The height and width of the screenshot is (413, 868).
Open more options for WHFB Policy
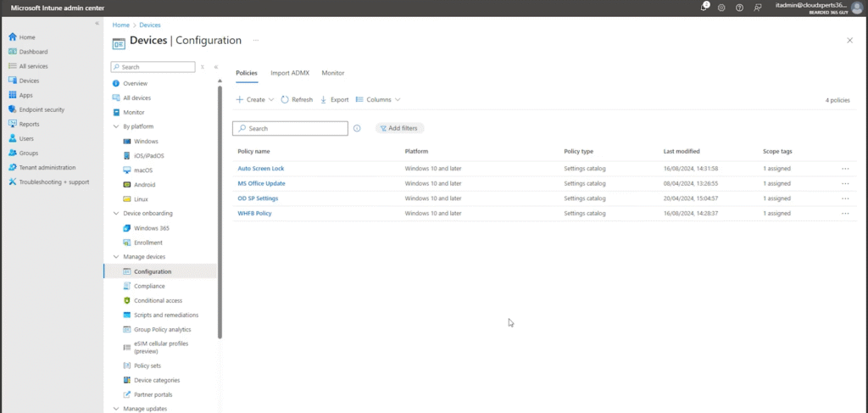pos(845,213)
